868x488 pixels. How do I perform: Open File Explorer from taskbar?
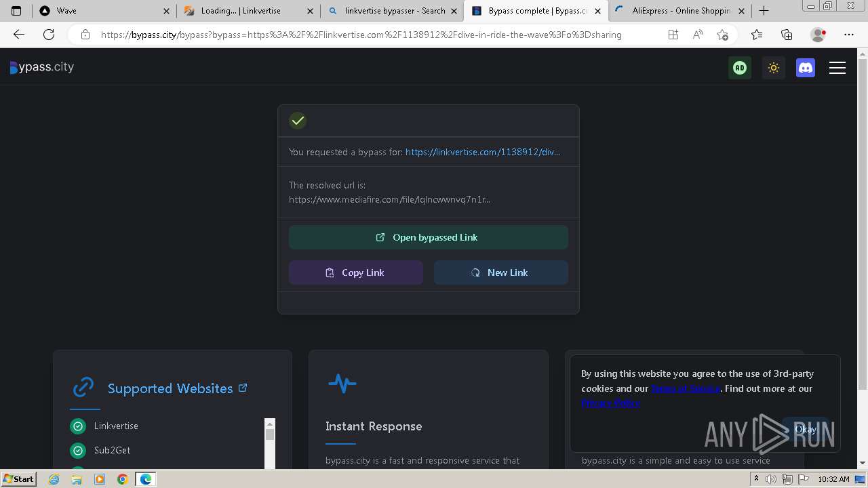click(x=77, y=479)
